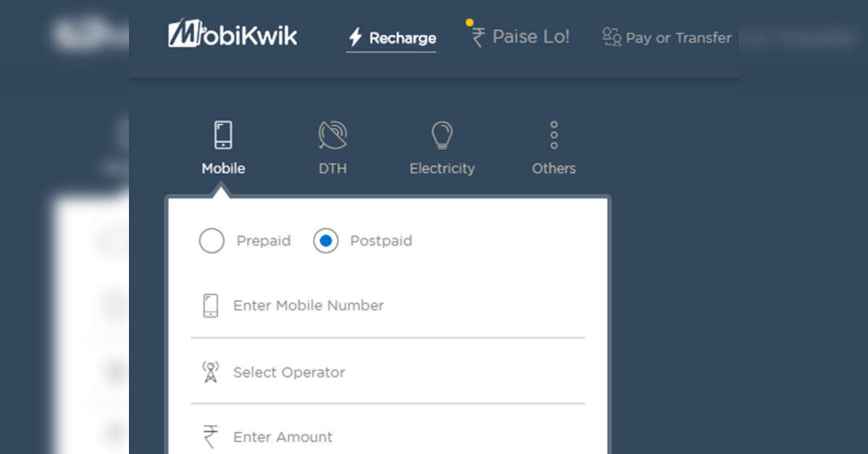Click the MobiKwik logo
The height and width of the screenshot is (454, 868).
233,35
